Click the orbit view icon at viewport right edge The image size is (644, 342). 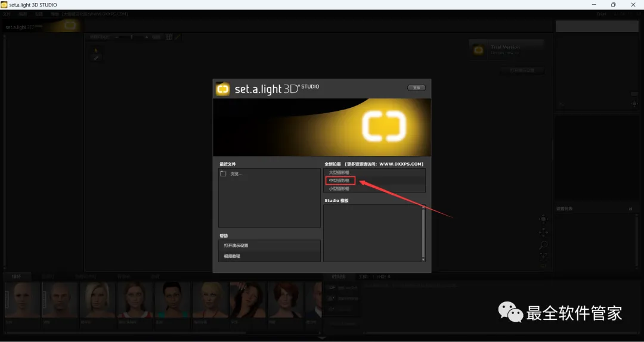pos(543,219)
